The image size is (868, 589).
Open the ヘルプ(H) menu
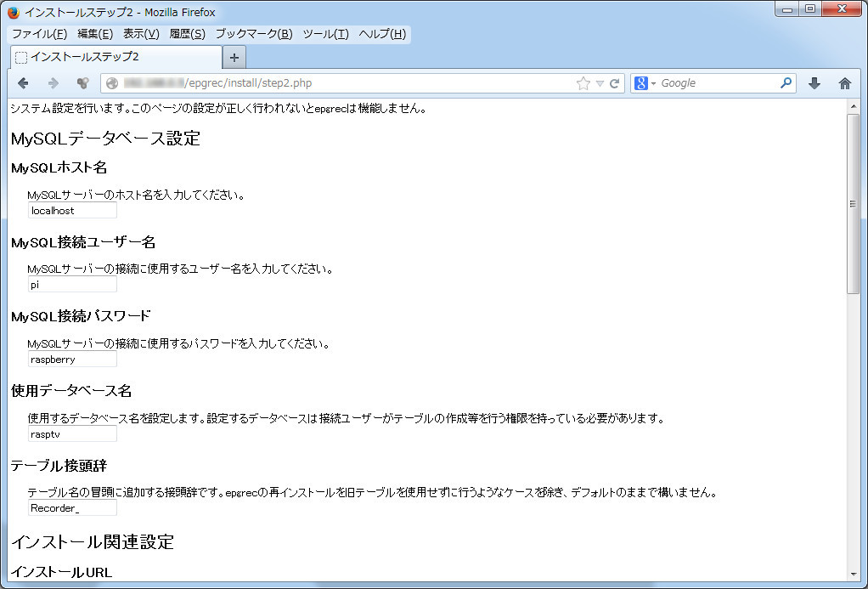pos(382,34)
